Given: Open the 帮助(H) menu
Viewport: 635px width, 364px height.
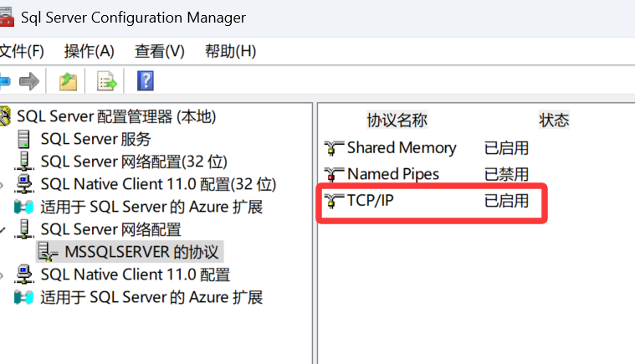Looking at the screenshot, I should pos(230,51).
